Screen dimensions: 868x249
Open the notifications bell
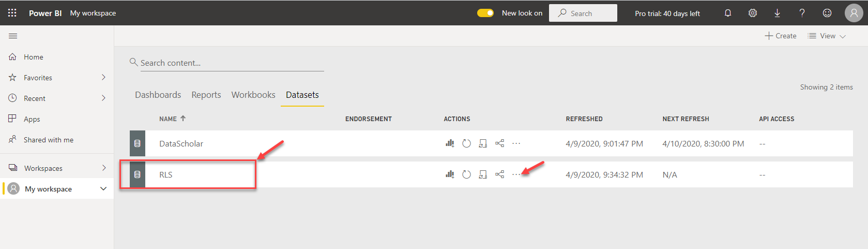click(727, 13)
